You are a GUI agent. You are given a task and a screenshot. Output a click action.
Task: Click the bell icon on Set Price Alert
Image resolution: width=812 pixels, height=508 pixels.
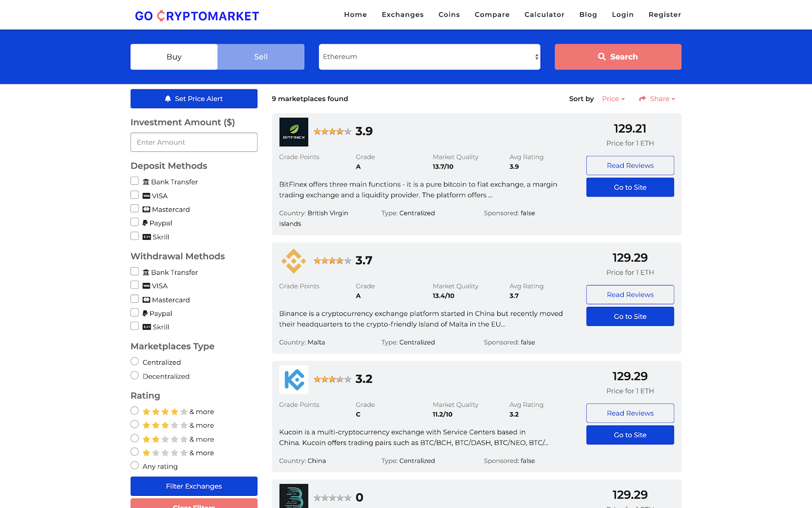coord(168,99)
